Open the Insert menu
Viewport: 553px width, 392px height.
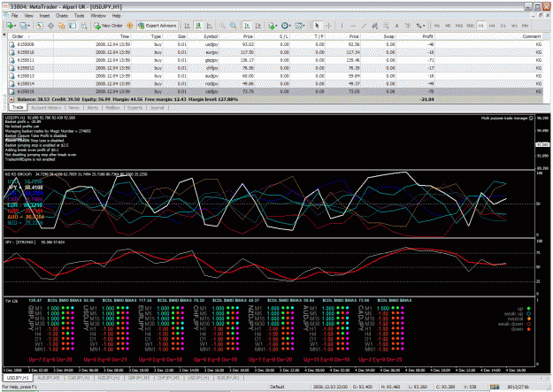point(44,16)
